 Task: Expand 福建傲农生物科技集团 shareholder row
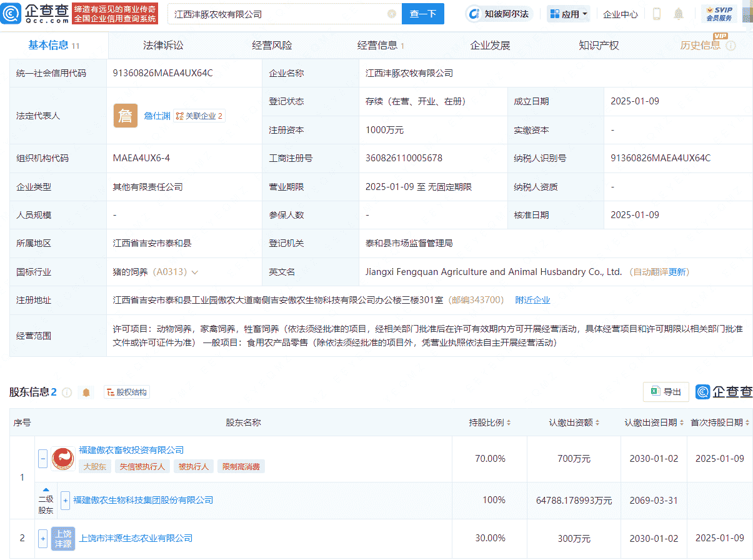(x=66, y=500)
